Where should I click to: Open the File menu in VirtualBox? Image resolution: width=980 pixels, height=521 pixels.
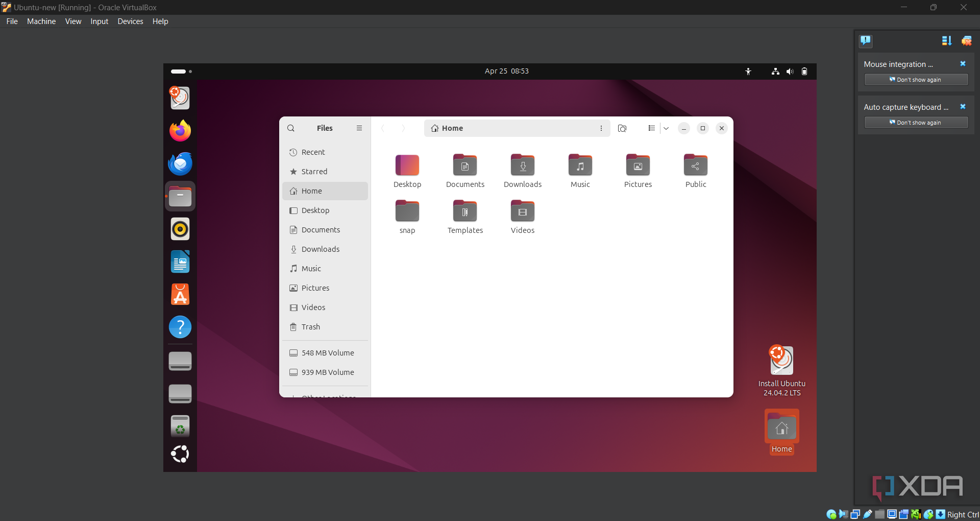tap(12, 21)
